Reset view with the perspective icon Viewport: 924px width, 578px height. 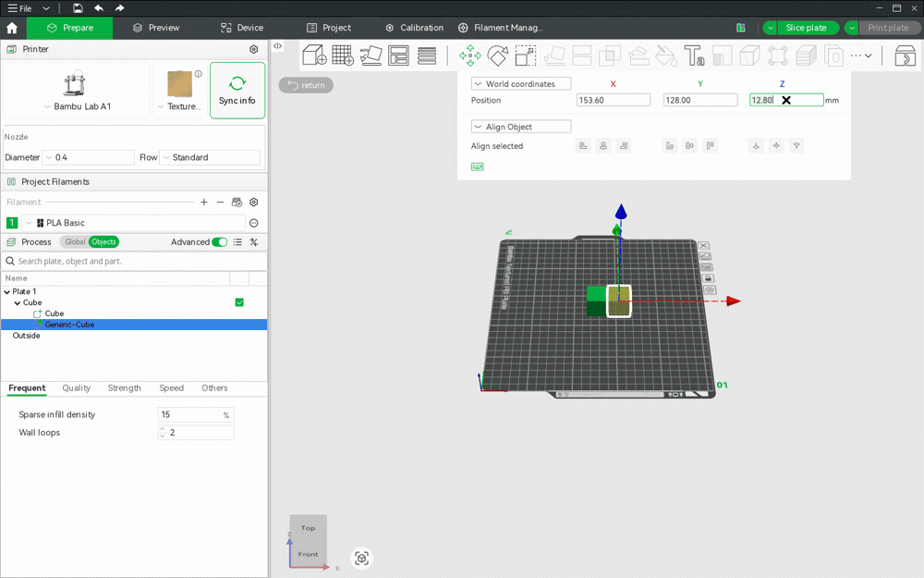pos(362,558)
